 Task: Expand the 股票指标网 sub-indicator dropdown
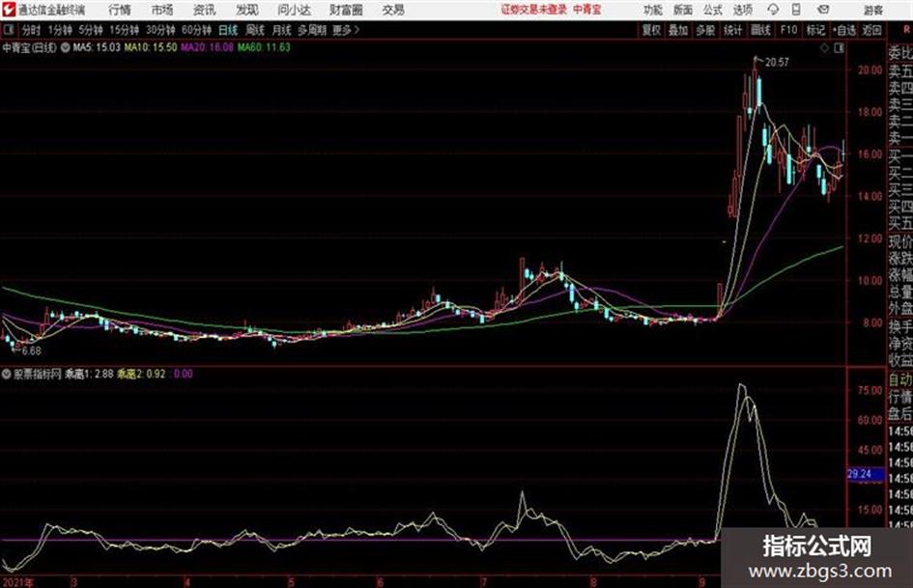pyautogui.click(x=7, y=374)
